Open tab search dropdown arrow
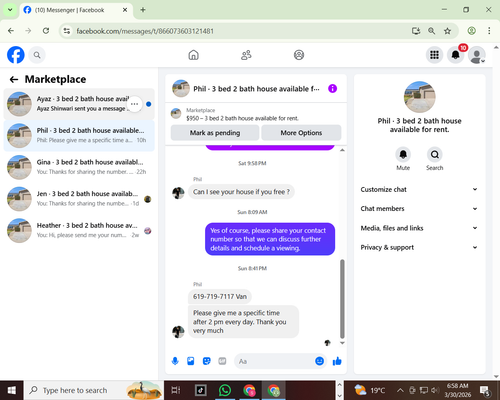Image resolution: width=500 pixels, height=400 pixels. (10, 10)
